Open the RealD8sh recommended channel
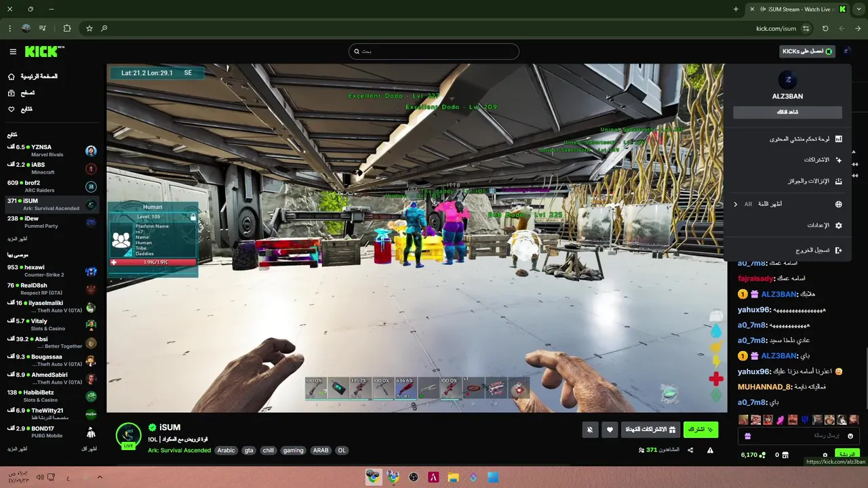The image size is (868, 488). tap(52, 289)
